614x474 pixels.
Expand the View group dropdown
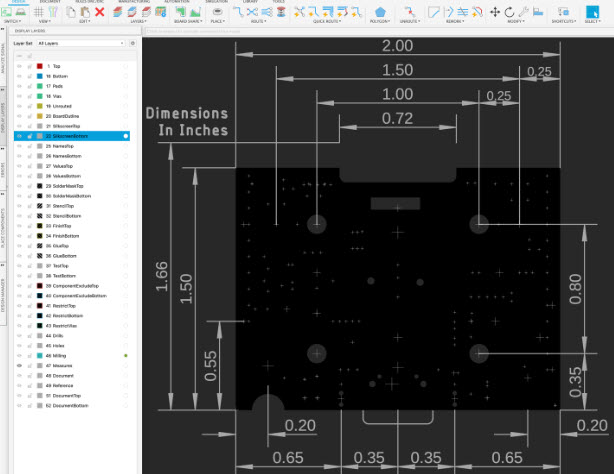(43, 21)
